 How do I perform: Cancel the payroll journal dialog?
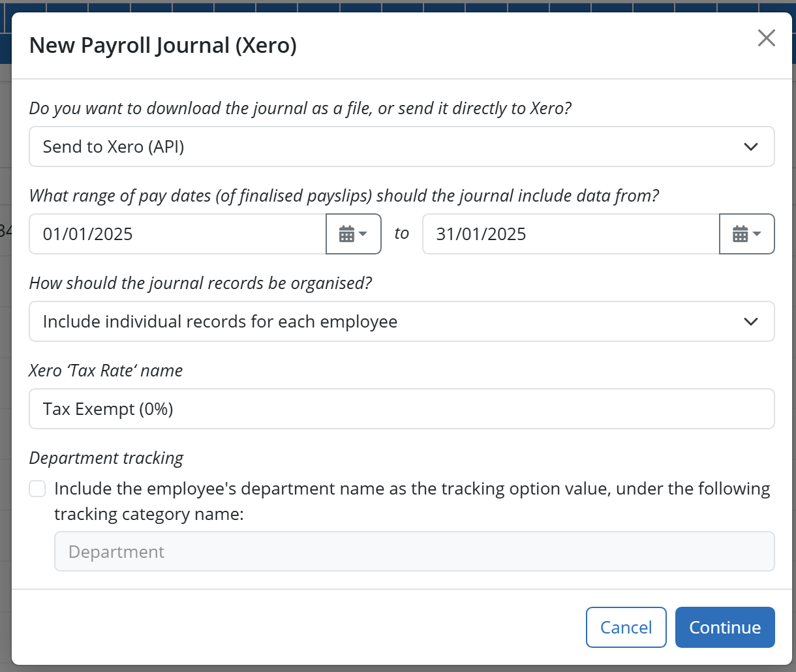tap(626, 628)
